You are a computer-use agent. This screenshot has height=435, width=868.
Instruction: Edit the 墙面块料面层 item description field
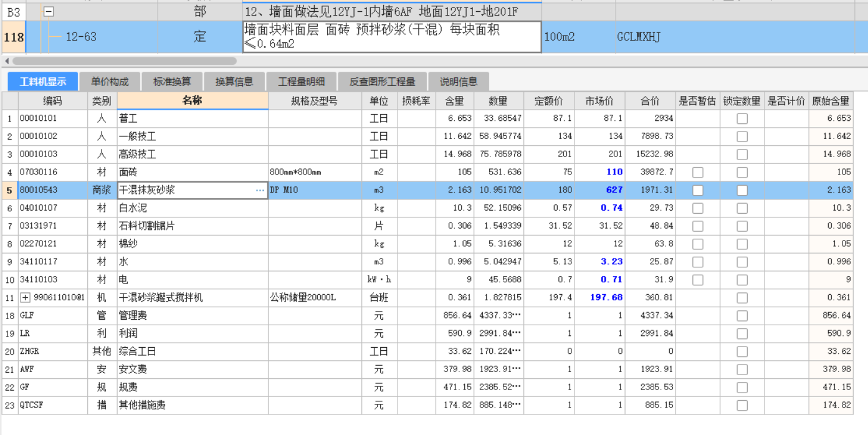[x=392, y=37]
